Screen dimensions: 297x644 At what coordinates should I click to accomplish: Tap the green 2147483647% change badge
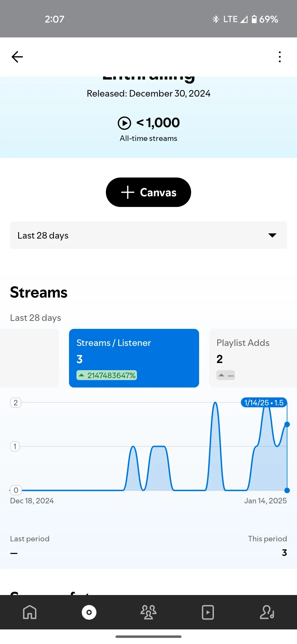[107, 375]
